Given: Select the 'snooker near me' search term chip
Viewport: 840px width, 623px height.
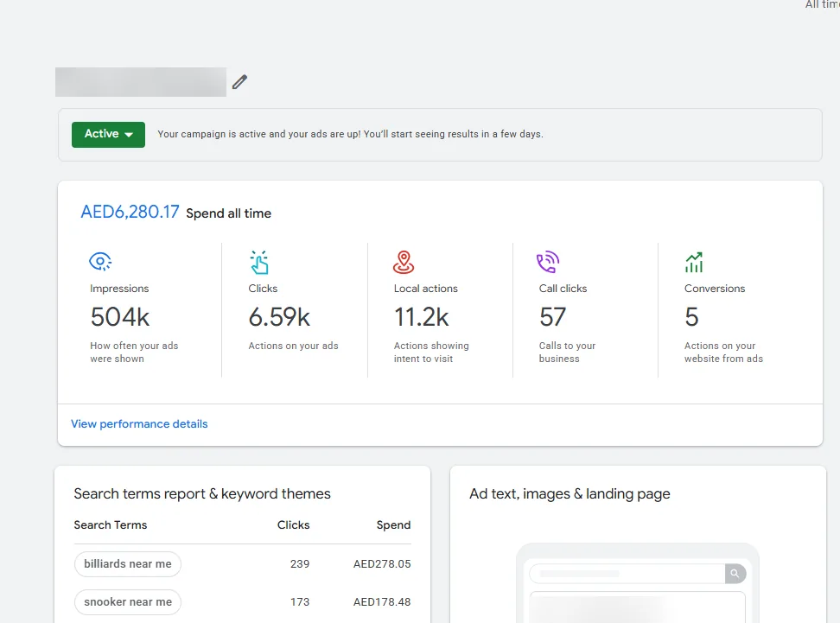Looking at the screenshot, I should tap(128, 602).
